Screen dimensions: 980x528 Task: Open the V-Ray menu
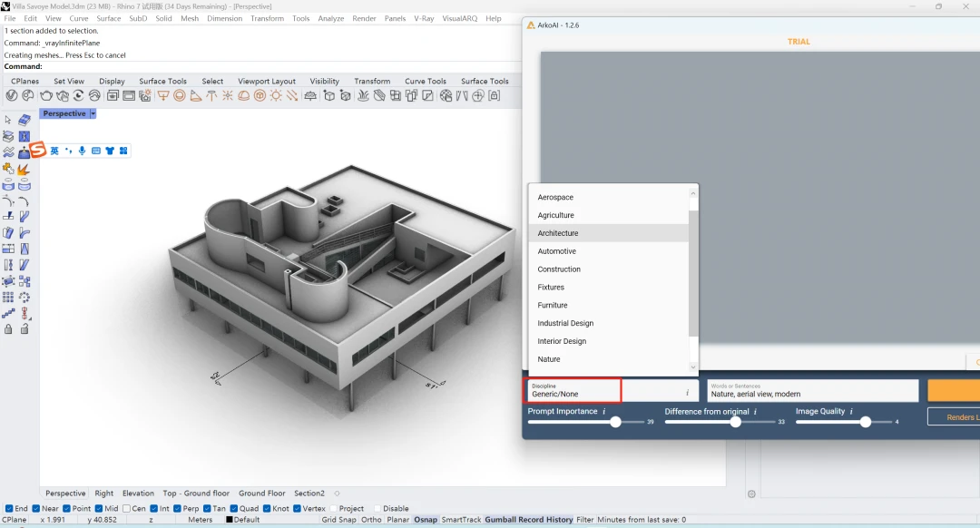click(x=423, y=18)
